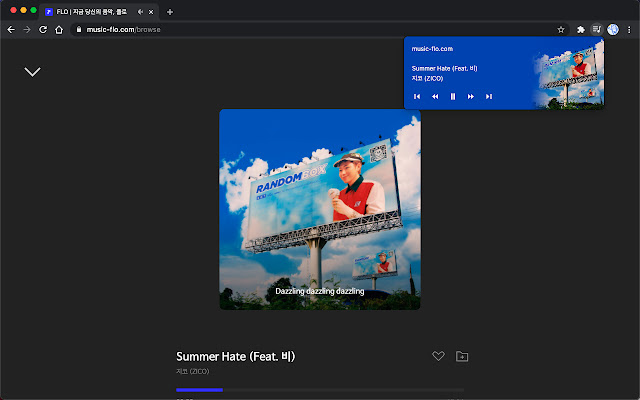Close the FLO tab
The image size is (640, 400).
pyautogui.click(x=151, y=12)
